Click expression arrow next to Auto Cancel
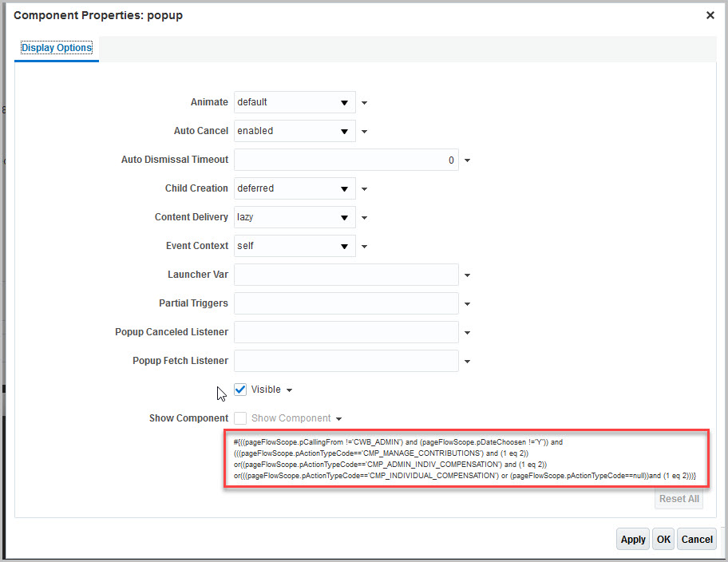This screenshot has width=728, height=562. pos(364,132)
